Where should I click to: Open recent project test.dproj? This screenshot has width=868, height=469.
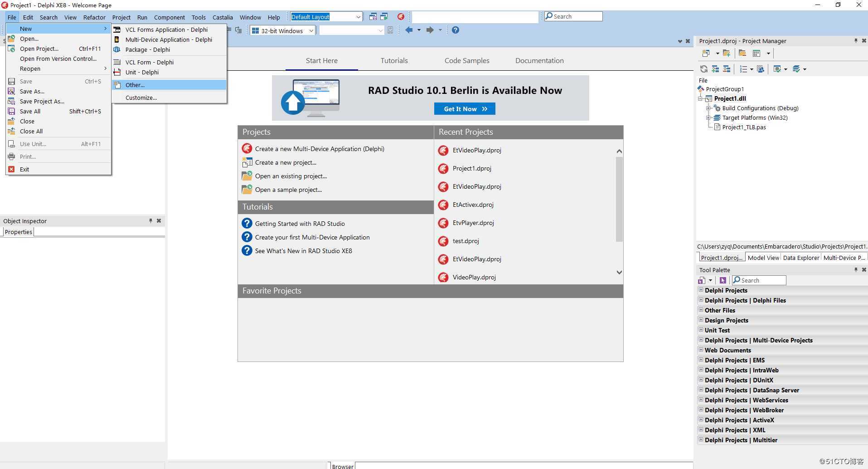pos(466,241)
